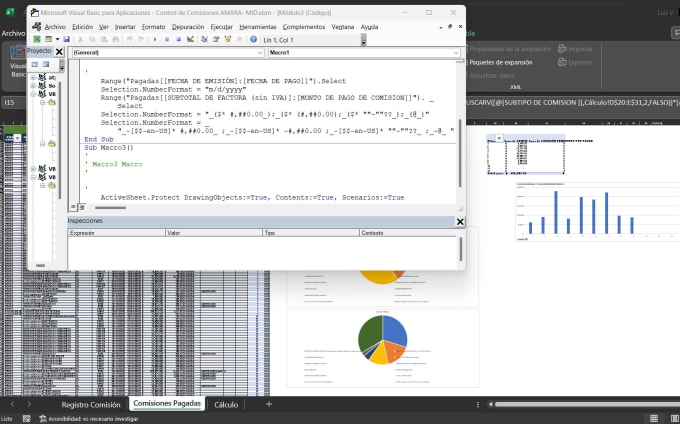Click the Insert UserForm toolbar icon
680x424 pixels.
[49, 39]
